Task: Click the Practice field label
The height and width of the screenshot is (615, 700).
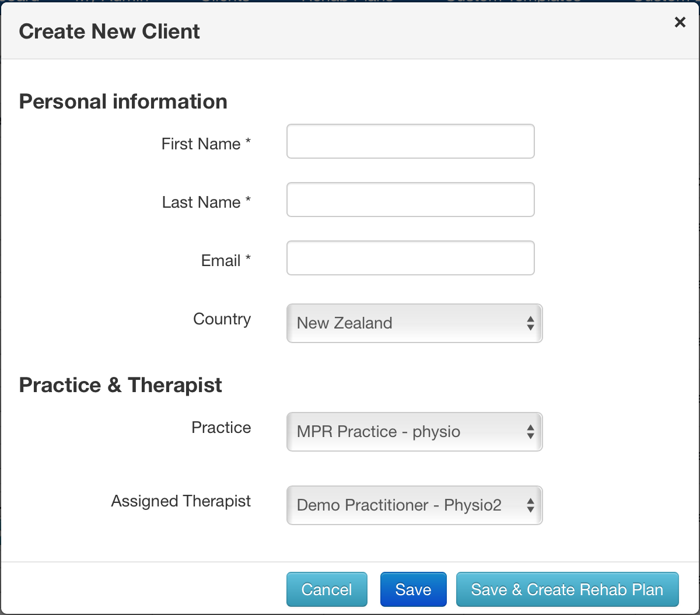Action: point(222,428)
